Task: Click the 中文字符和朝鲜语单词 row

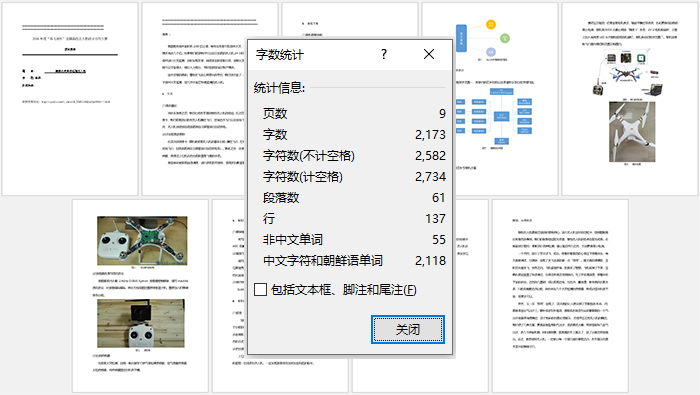Action: pyautogui.click(x=354, y=260)
